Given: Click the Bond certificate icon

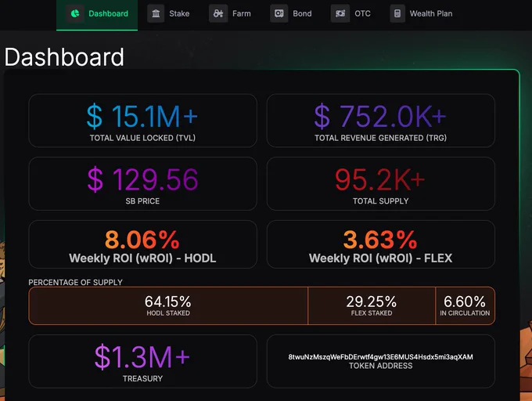Looking at the screenshot, I should click(x=279, y=13).
